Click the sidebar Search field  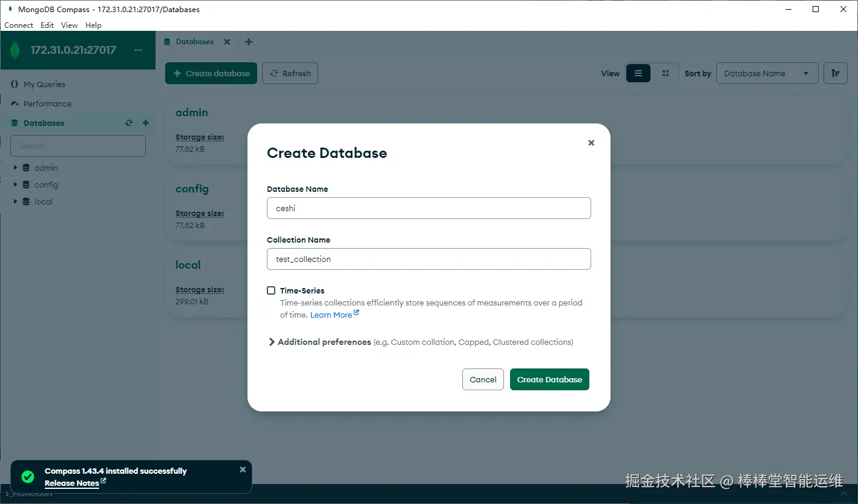tap(78, 146)
